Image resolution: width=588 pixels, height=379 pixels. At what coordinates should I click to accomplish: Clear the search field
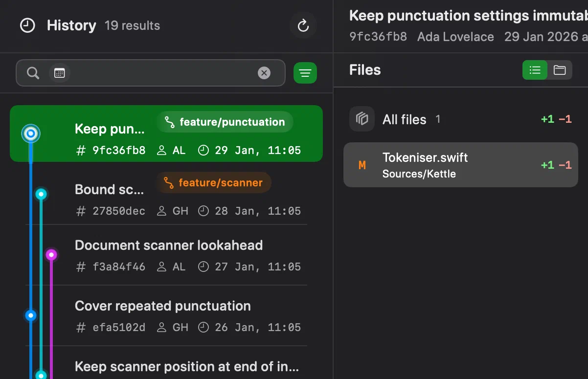pyautogui.click(x=264, y=73)
